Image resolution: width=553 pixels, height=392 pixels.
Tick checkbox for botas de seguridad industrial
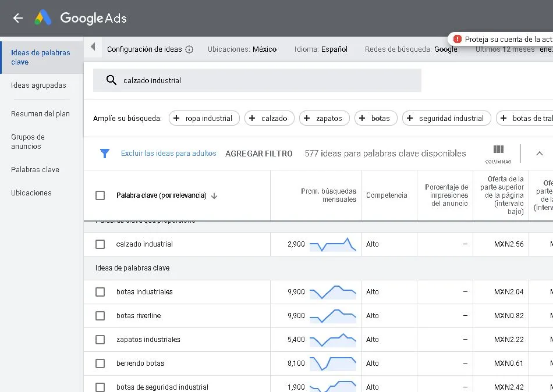(100, 387)
